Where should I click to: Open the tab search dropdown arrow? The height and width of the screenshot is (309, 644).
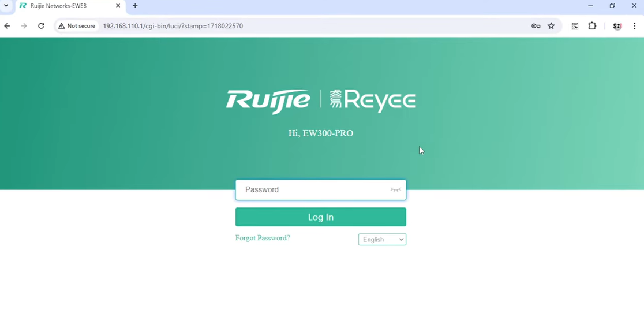6,6
